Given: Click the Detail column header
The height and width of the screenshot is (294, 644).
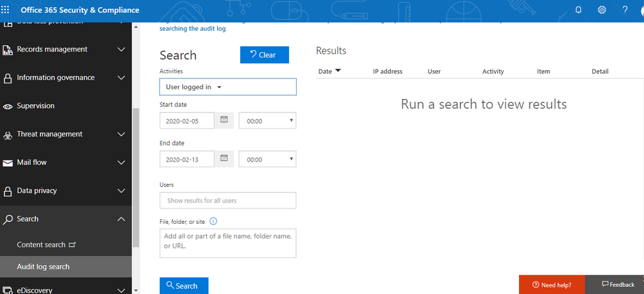Looking at the screenshot, I should 600,71.
